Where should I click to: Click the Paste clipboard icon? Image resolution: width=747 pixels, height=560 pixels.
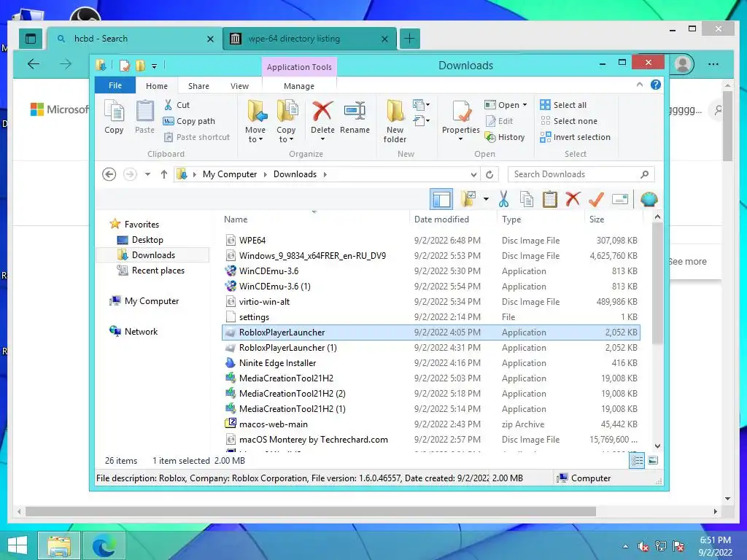(145, 111)
